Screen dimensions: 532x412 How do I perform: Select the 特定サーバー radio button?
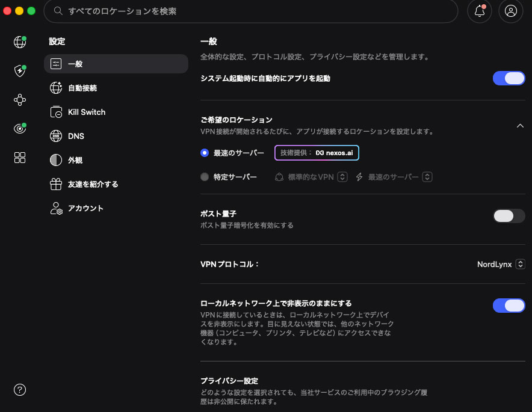[x=205, y=177]
